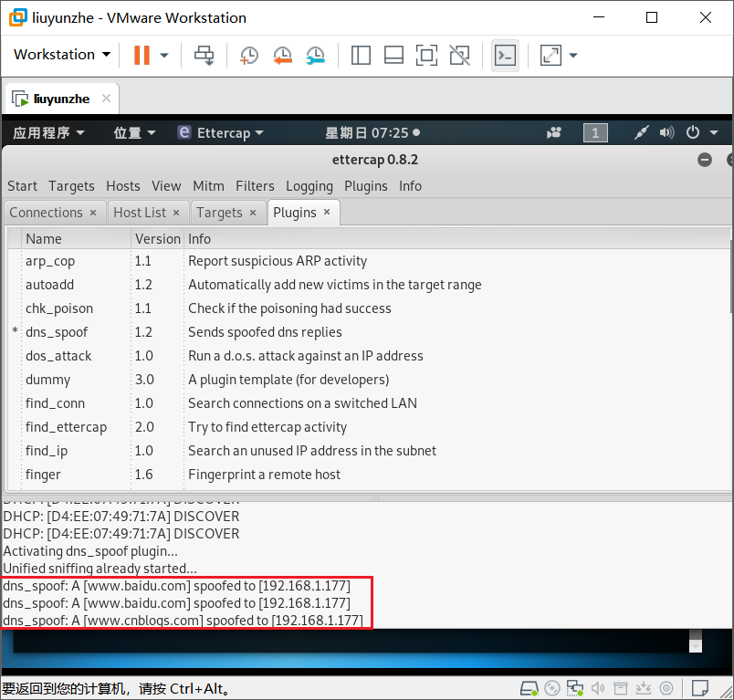Open the Logging menu

click(309, 186)
